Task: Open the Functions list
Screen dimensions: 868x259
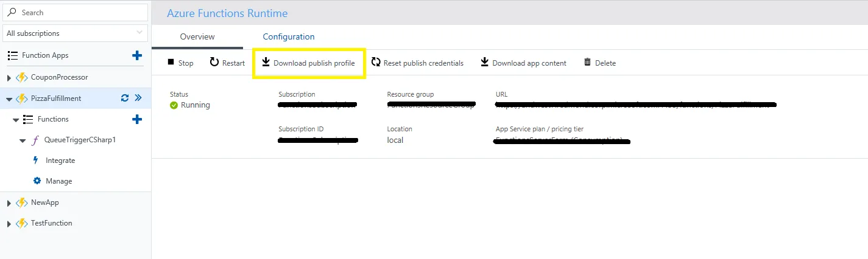Action: coord(53,119)
